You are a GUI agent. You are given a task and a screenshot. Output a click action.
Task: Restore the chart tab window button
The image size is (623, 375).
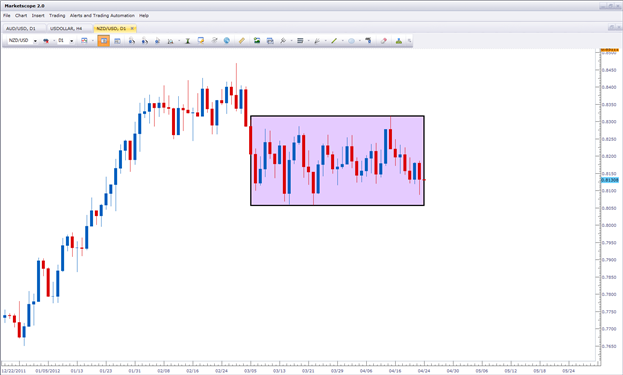[611, 27]
